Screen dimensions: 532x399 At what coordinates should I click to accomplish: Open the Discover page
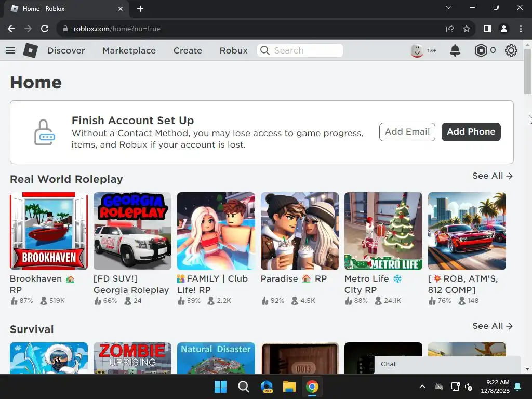66,50
